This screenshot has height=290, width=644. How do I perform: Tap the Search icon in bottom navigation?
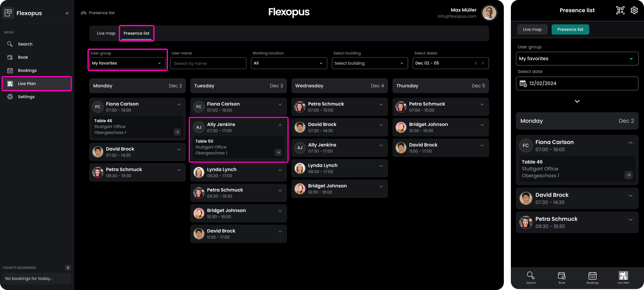coord(531,277)
